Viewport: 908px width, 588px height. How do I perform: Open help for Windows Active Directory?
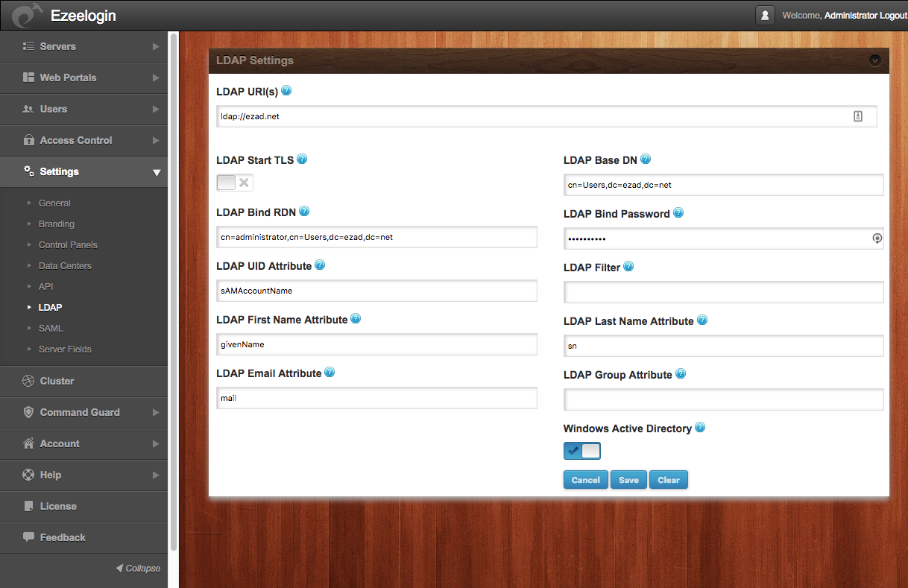click(700, 428)
